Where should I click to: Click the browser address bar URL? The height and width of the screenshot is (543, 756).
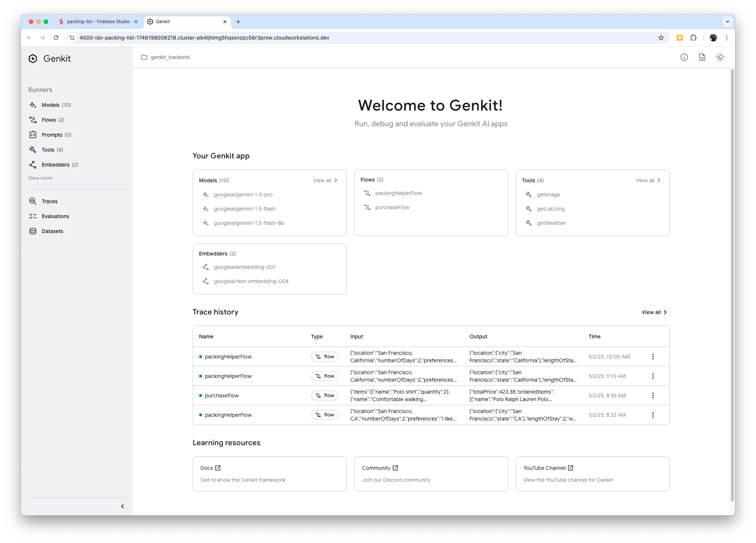click(x=204, y=38)
